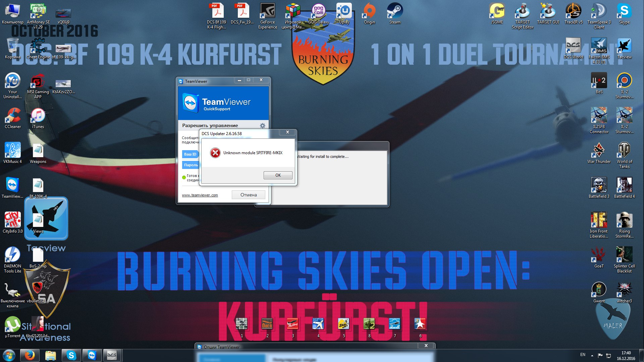
Task: Open the Dora desktop icon numbered 2
Action: point(267,327)
